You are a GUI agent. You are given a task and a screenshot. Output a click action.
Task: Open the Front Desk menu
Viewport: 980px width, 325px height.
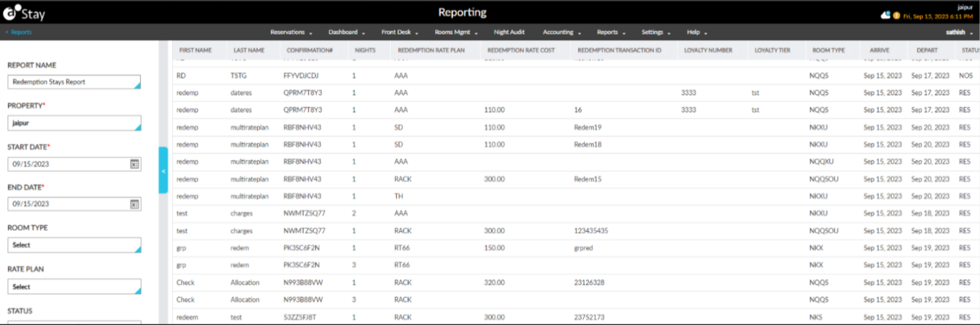click(x=399, y=32)
